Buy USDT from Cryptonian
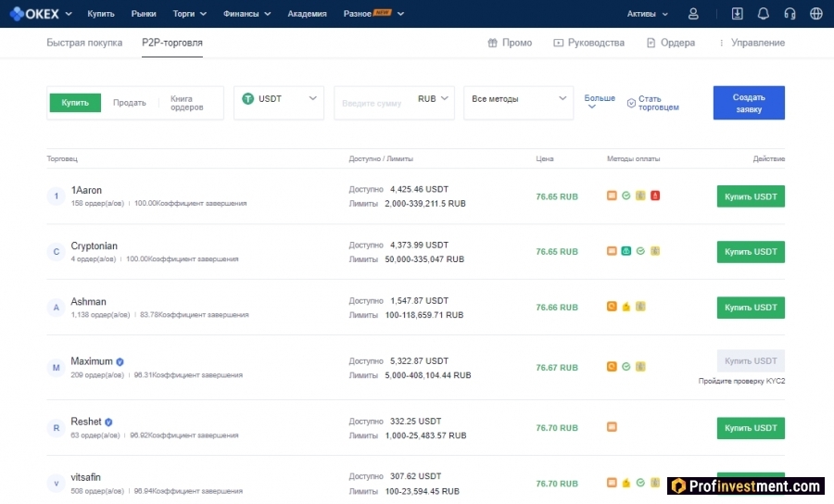 coord(751,251)
